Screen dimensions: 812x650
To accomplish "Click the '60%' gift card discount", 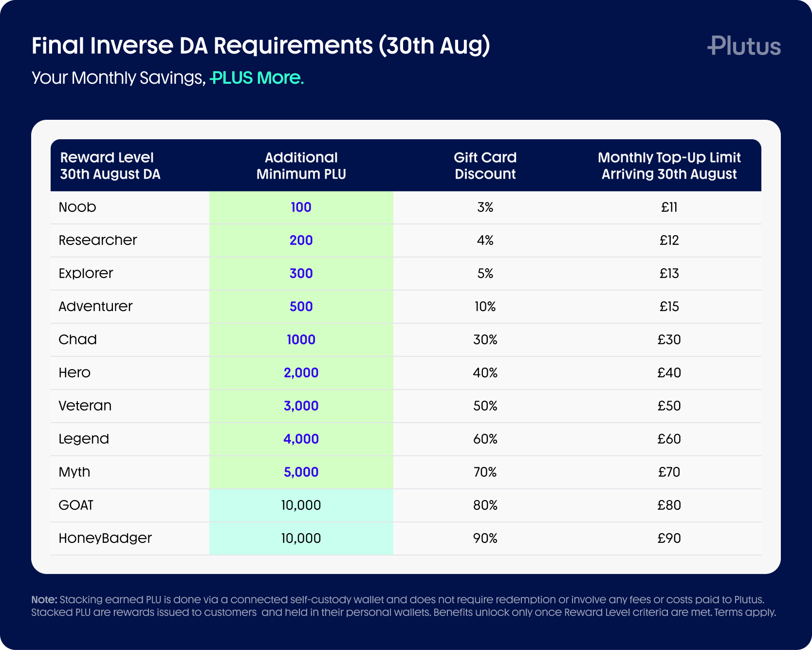I will pos(485,439).
